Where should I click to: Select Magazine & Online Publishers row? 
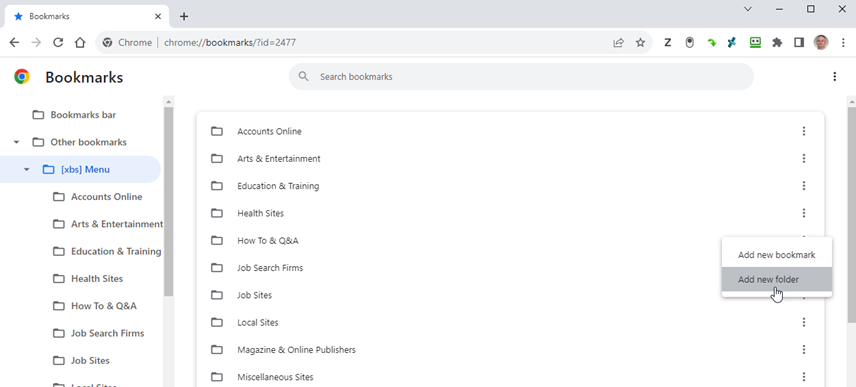pos(510,349)
